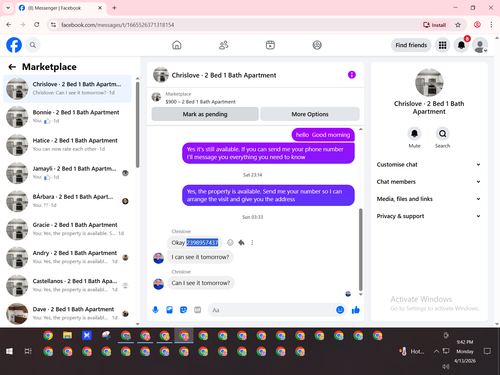
Task: Open more options dots beside Okay message
Action: click(252, 242)
